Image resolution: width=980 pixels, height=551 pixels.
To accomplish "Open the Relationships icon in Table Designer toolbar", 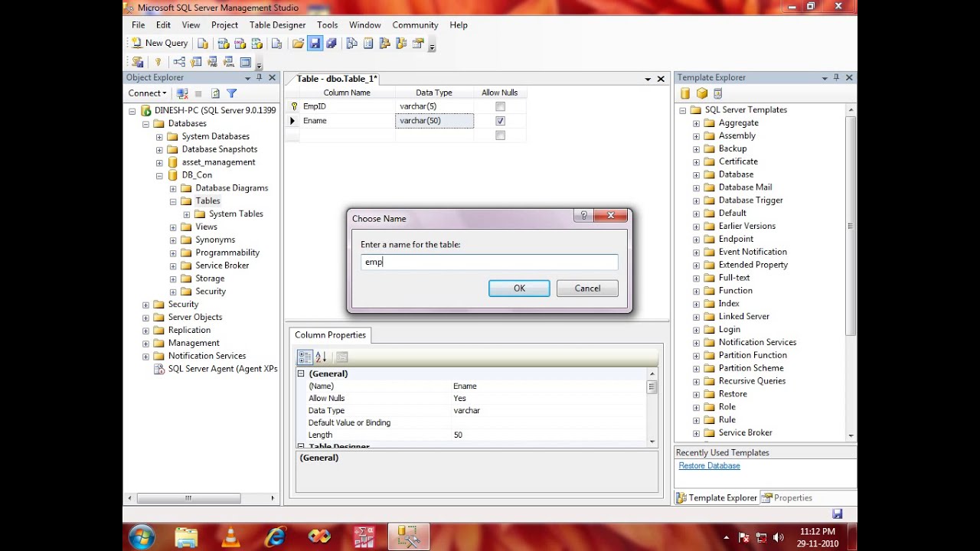I will pyautogui.click(x=179, y=62).
